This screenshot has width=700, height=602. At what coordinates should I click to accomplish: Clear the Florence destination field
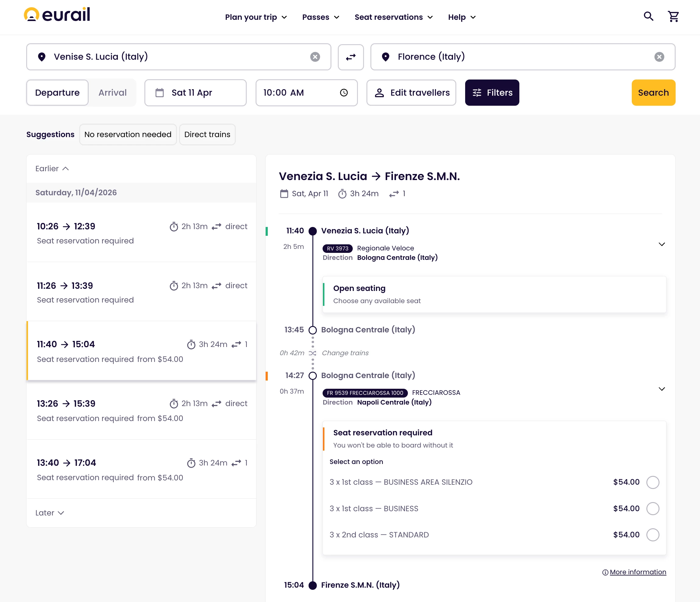(x=659, y=57)
